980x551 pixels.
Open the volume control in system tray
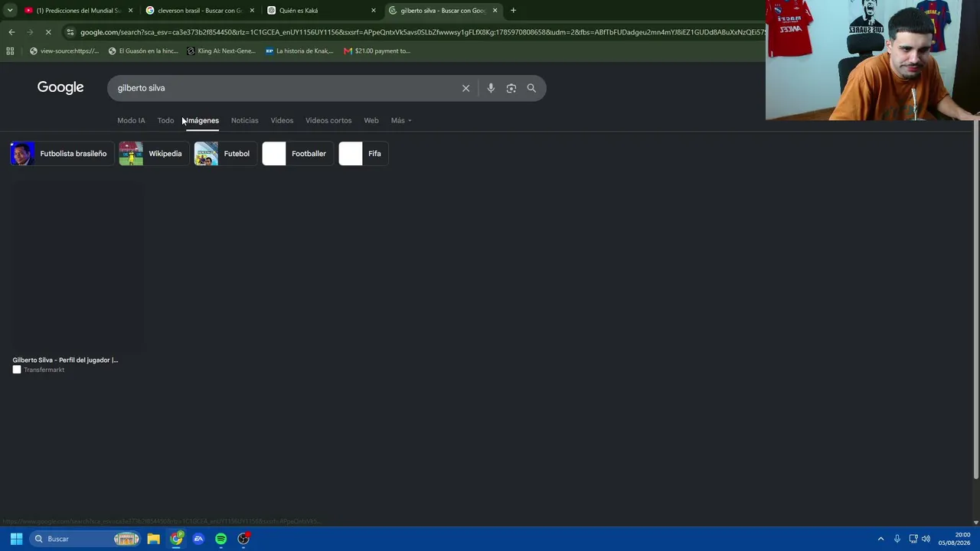pos(926,539)
